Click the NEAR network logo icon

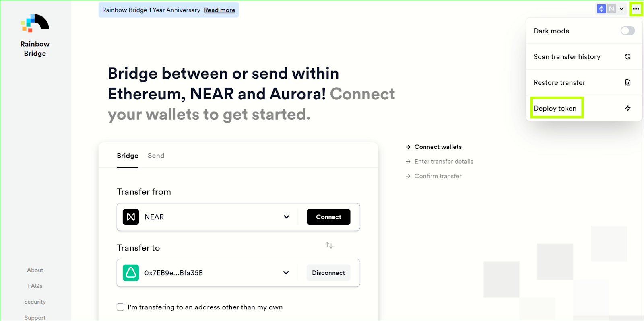point(131,217)
